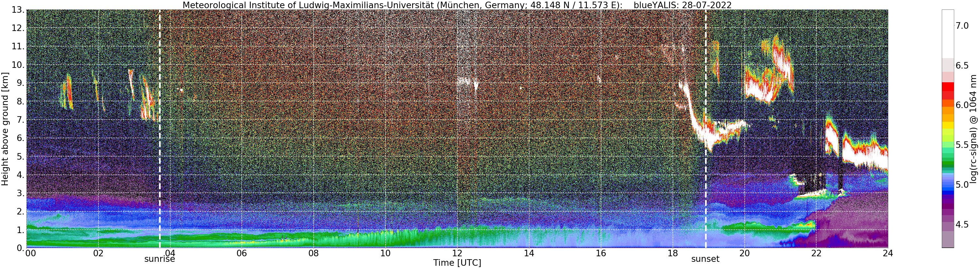Click the 'sunset' label below the time axis
Image resolution: width=980 pixels, height=269 pixels.
pyautogui.click(x=705, y=259)
